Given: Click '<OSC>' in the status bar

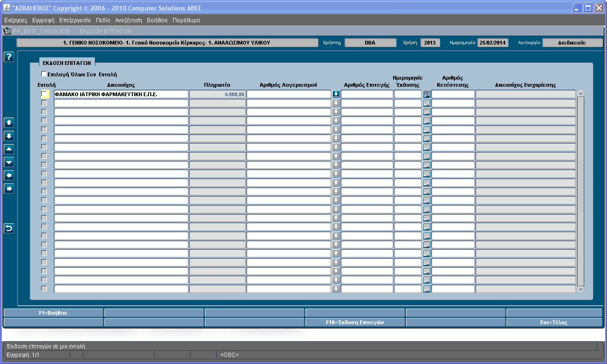Looking at the screenshot, I should 230,355.
